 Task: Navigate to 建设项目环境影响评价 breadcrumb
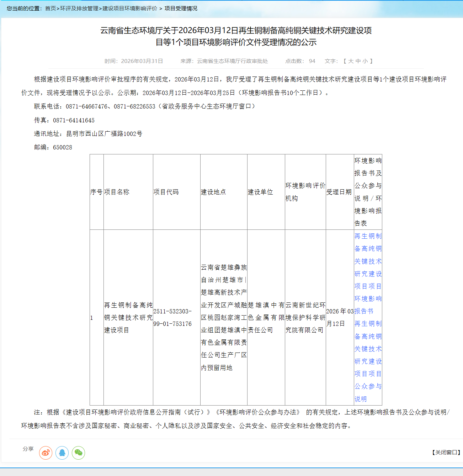click(130, 9)
